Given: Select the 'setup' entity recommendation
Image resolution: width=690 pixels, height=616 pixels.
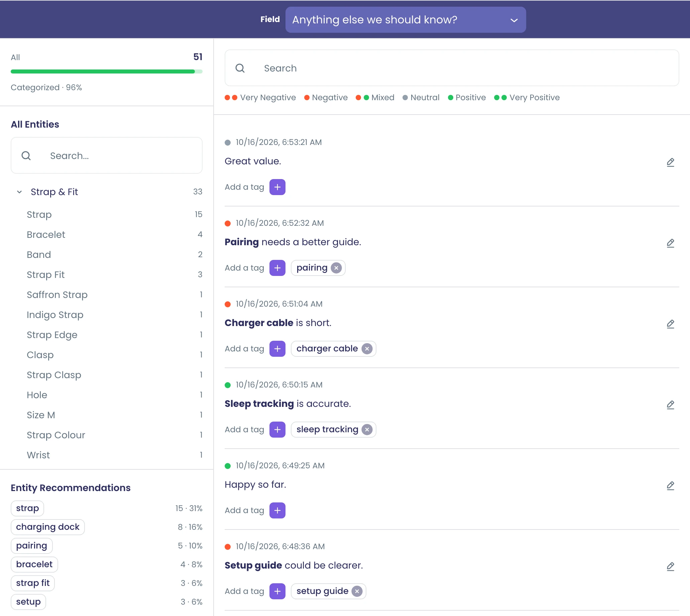Looking at the screenshot, I should [x=28, y=602].
